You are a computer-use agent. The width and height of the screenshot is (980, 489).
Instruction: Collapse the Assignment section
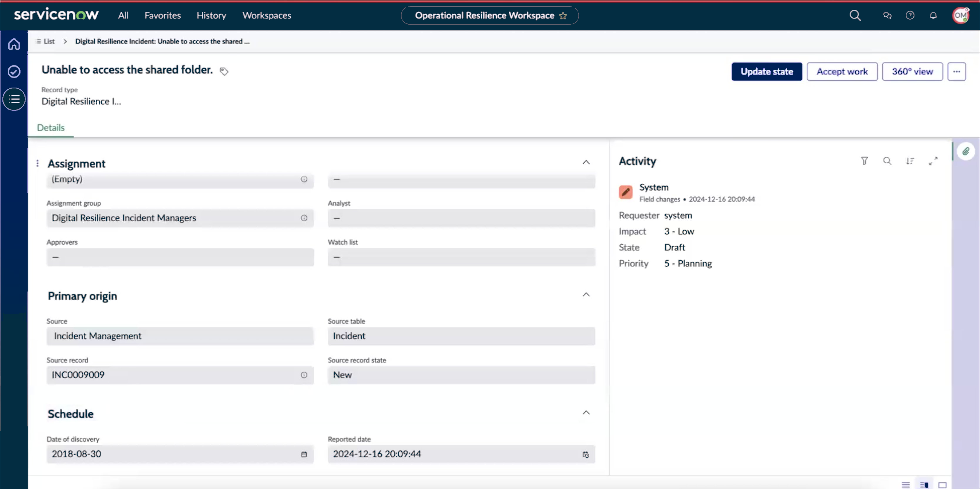(586, 163)
